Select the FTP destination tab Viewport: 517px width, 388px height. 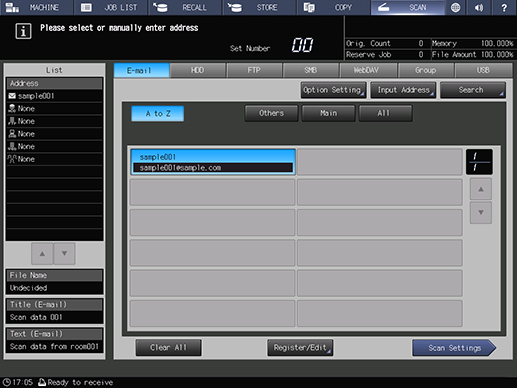click(x=254, y=70)
